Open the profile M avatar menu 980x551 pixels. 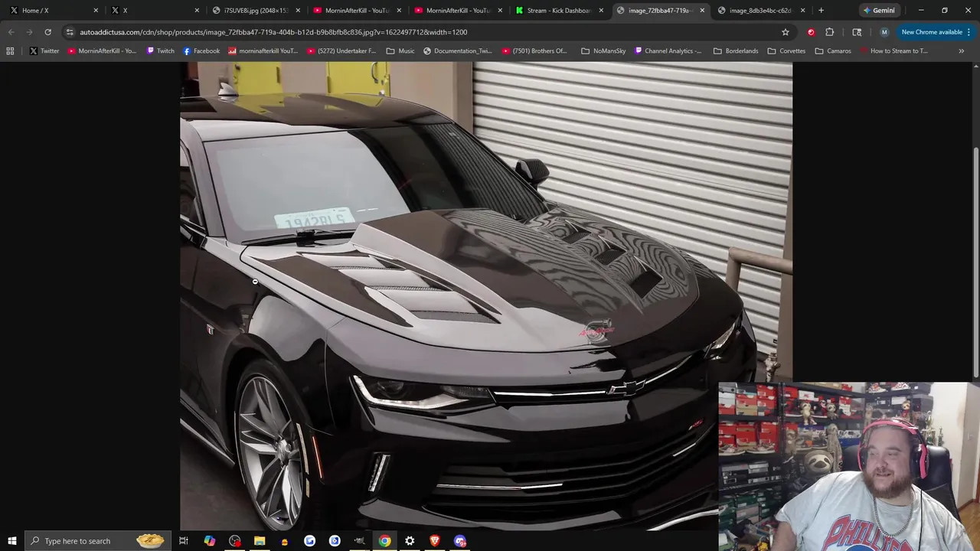884,32
